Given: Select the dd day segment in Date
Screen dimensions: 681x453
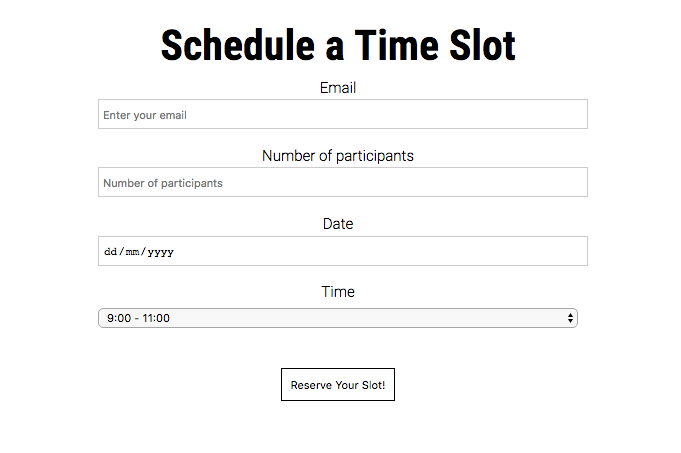Looking at the screenshot, I should (110, 252).
